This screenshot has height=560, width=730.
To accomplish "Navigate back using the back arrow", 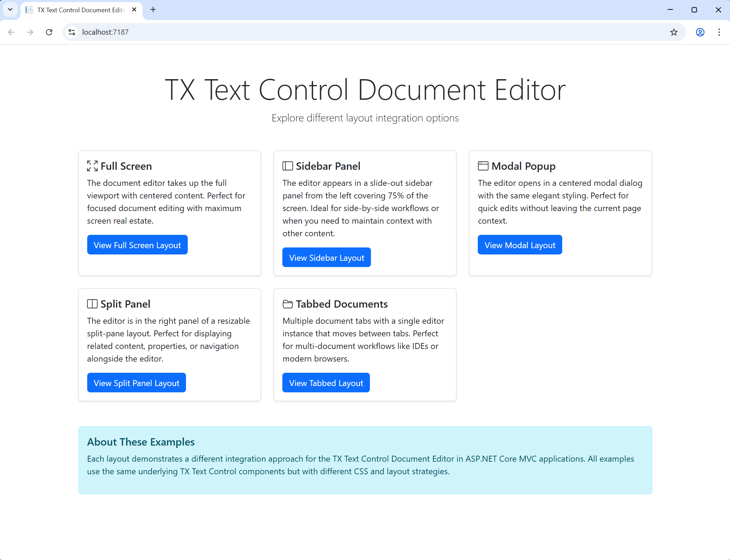I will click(x=12, y=32).
